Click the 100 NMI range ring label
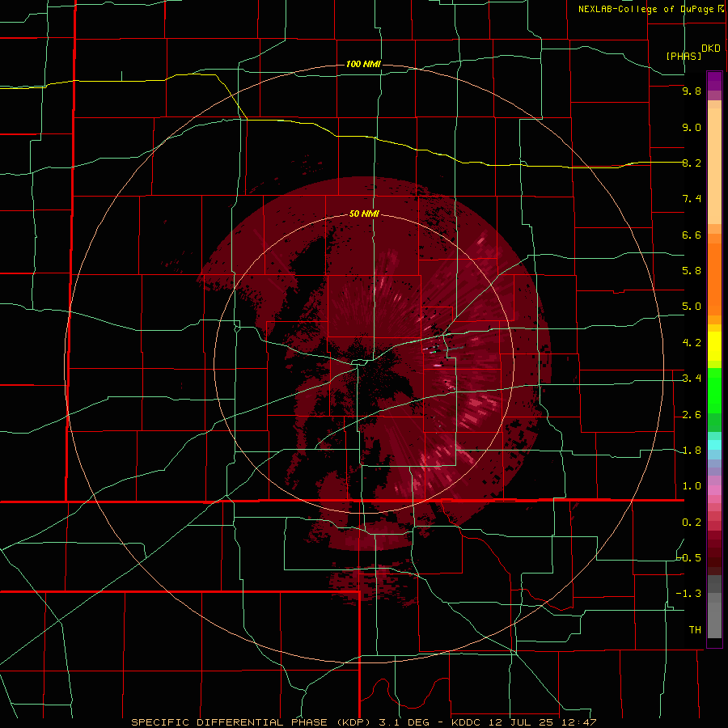Image resolution: width=728 pixels, height=728 pixels. (x=363, y=64)
